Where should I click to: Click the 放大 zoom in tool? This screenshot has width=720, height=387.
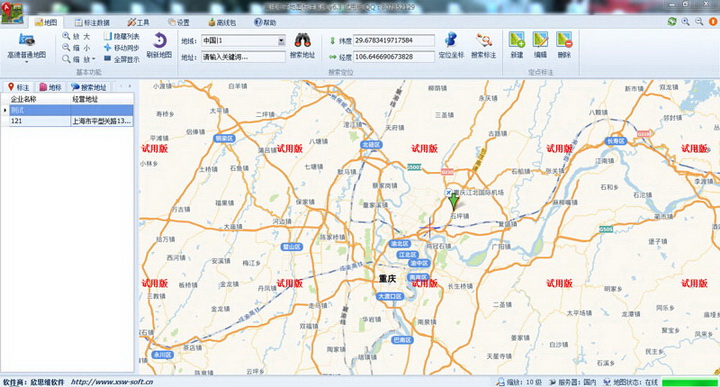point(76,36)
